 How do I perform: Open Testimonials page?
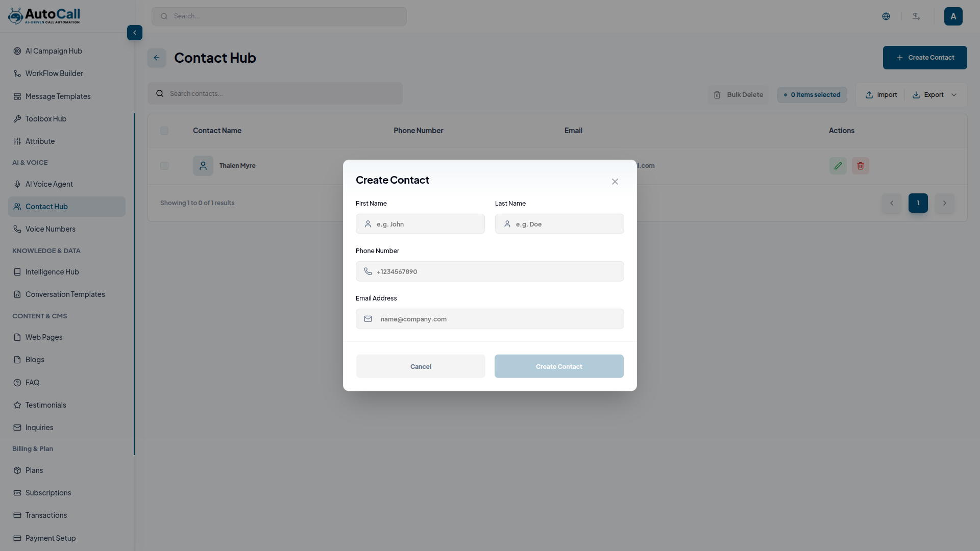click(x=67, y=405)
